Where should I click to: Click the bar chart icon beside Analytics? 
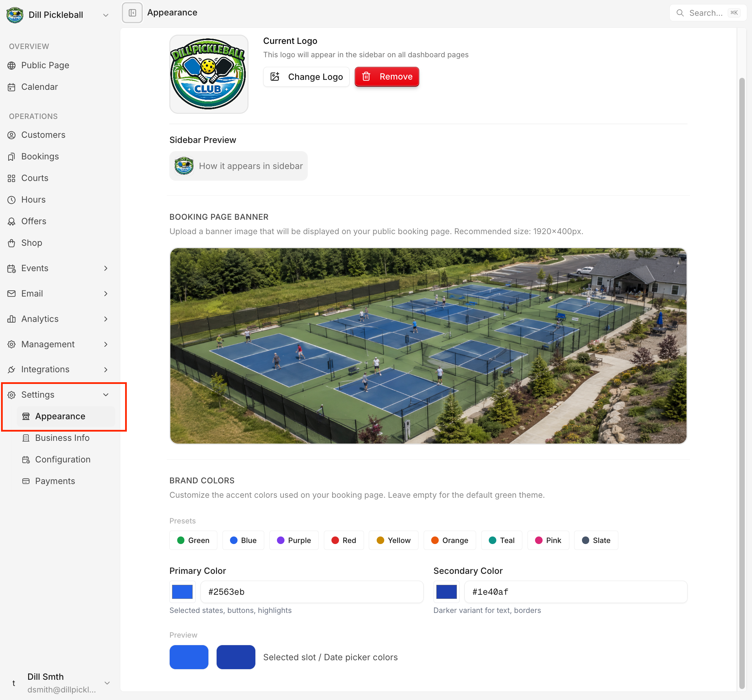coord(12,319)
